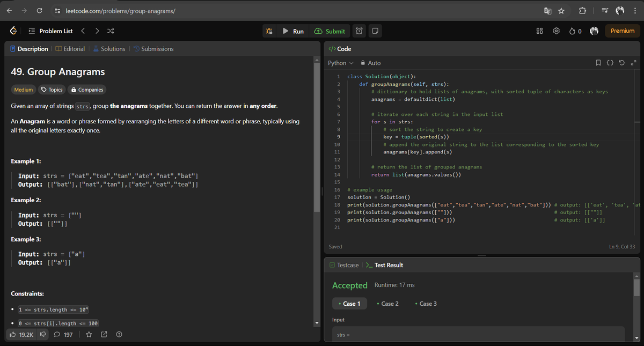Image resolution: width=644 pixels, height=346 pixels.
Task: Open browser extensions puzzle icon
Action: coord(583,10)
